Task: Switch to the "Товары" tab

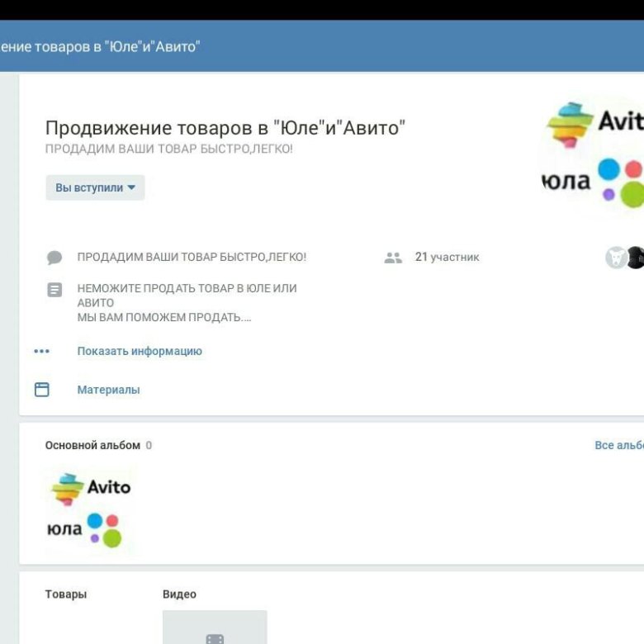Action: click(66, 594)
